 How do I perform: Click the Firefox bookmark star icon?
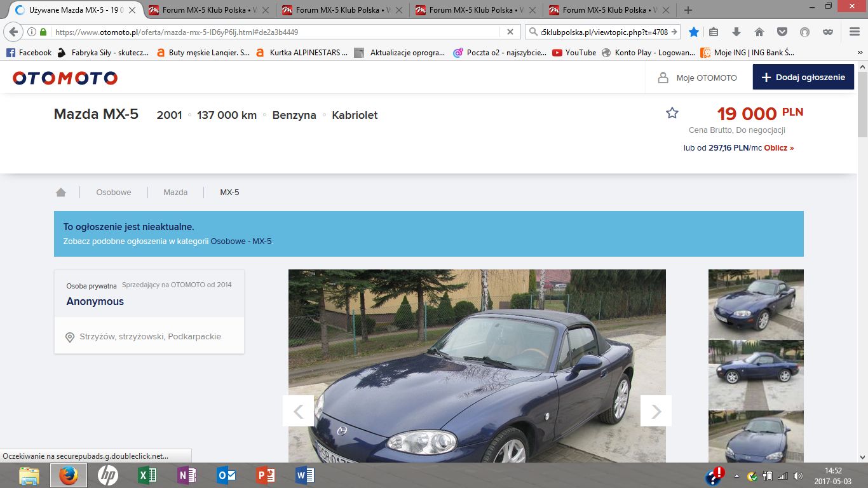point(694,32)
